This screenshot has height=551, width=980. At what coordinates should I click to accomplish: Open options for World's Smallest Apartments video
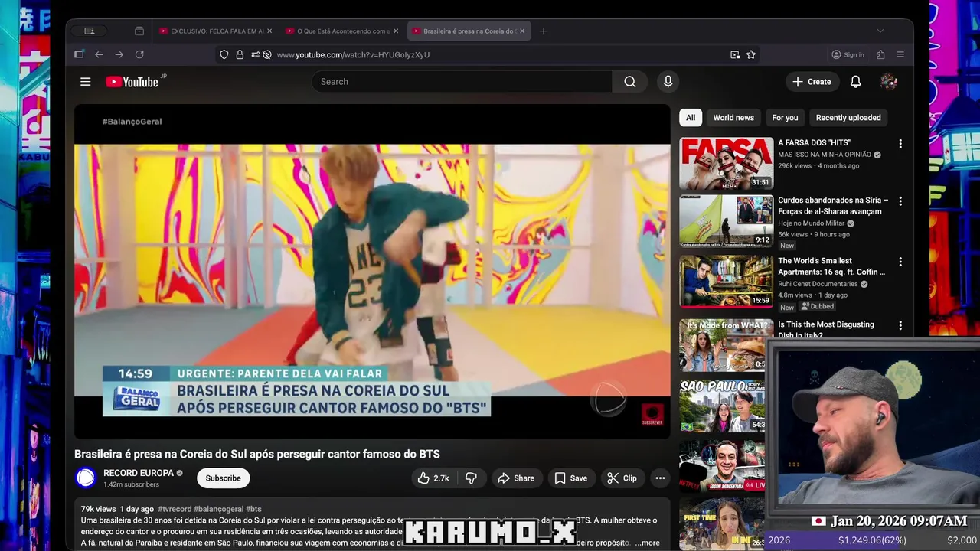pos(900,262)
